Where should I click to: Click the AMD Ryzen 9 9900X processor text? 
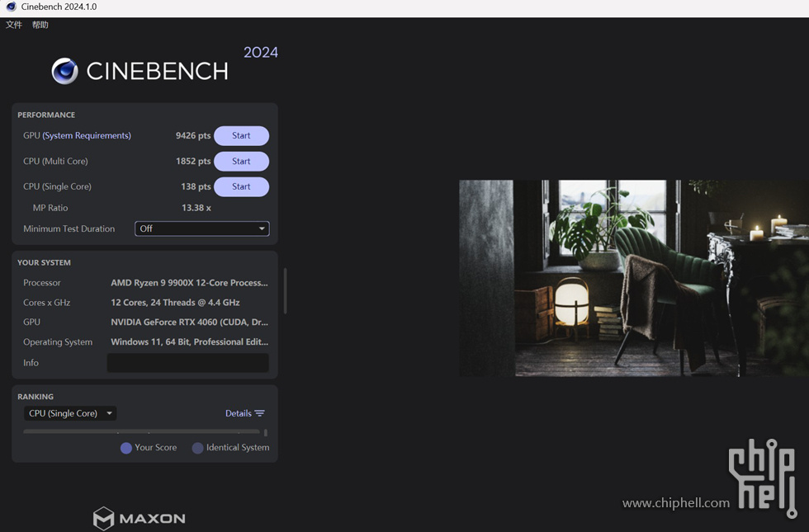(x=189, y=282)
